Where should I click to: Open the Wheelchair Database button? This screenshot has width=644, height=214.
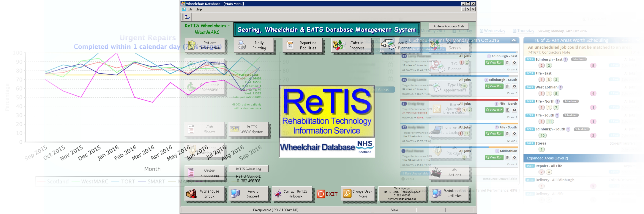click(x=204, y=87)
